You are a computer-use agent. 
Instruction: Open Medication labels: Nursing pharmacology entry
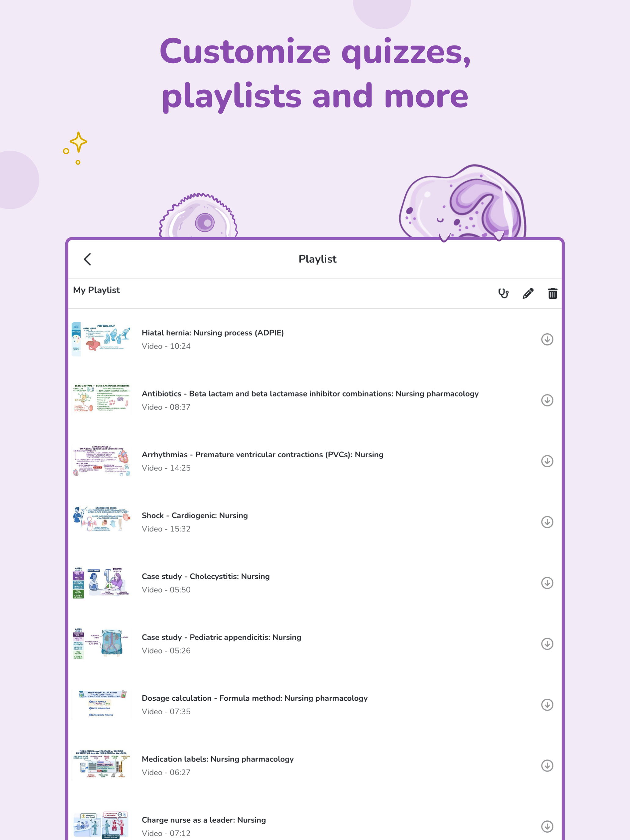coord(218,759)
